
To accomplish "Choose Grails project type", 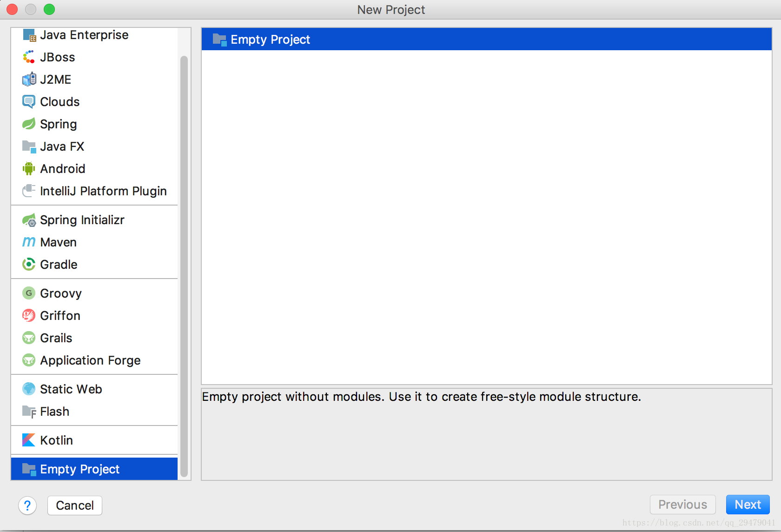I will pyautogui.click(x=94, y=338).
